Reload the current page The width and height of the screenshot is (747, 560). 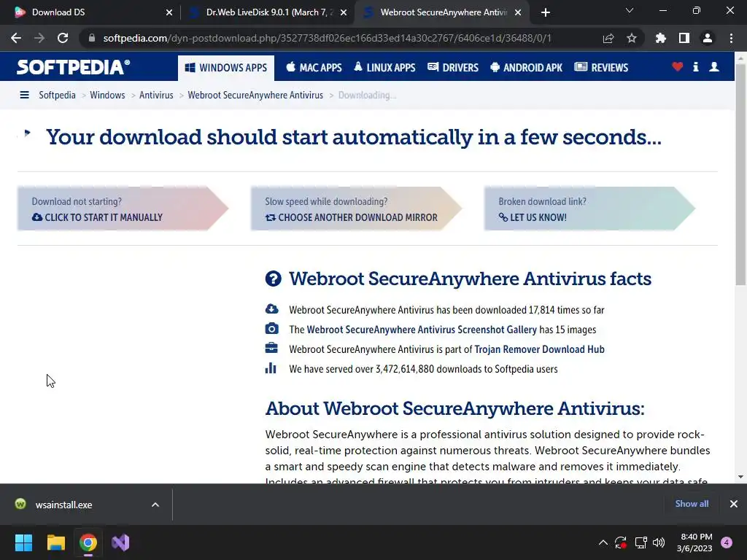pyautogui.click(x=63, y=38)
